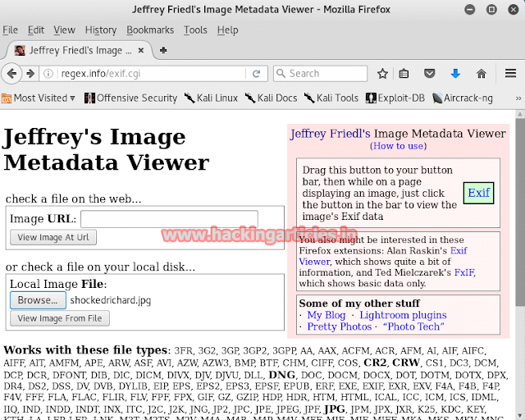Bookmark this page with the star icon
This screenshot has height=420, width=525.
(x=382, y=74)
